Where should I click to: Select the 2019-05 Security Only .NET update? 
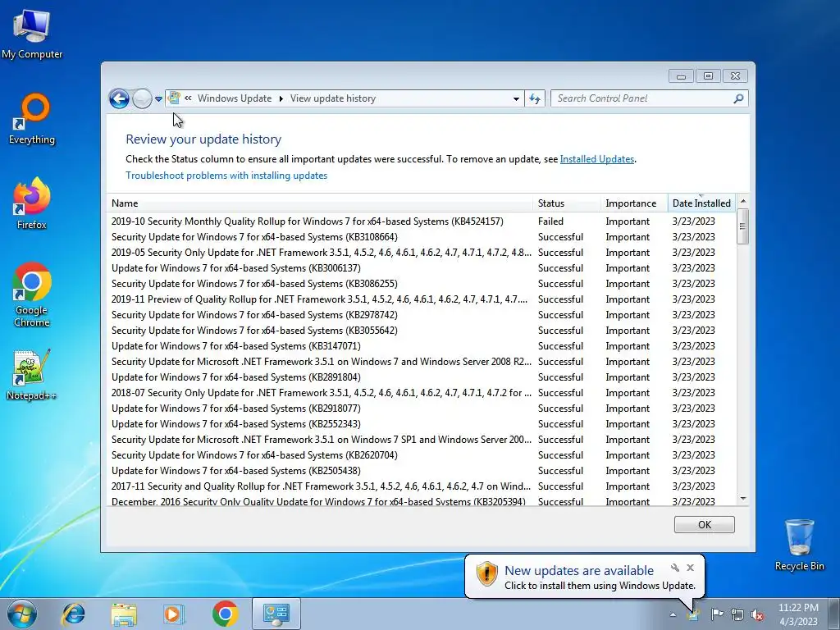point(422,253)
